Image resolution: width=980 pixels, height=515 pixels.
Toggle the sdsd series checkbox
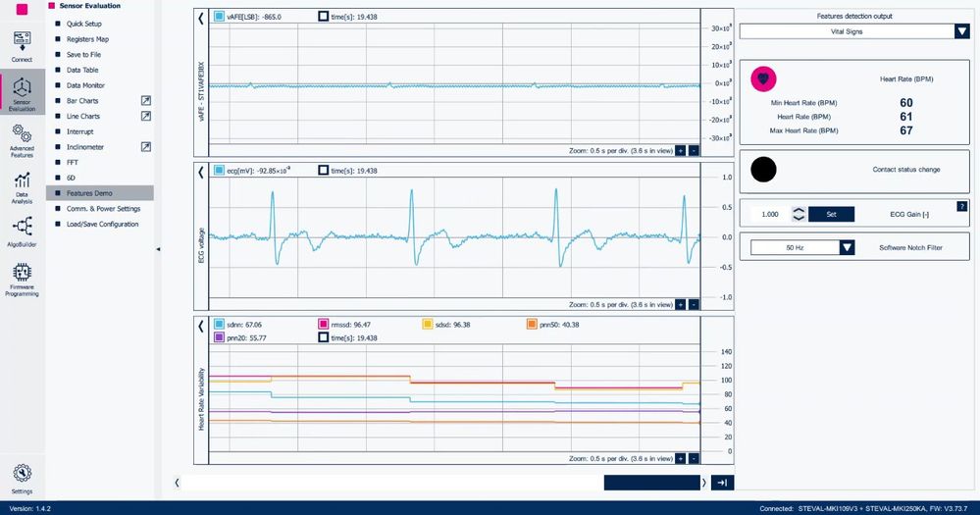[x=428, y=324]
